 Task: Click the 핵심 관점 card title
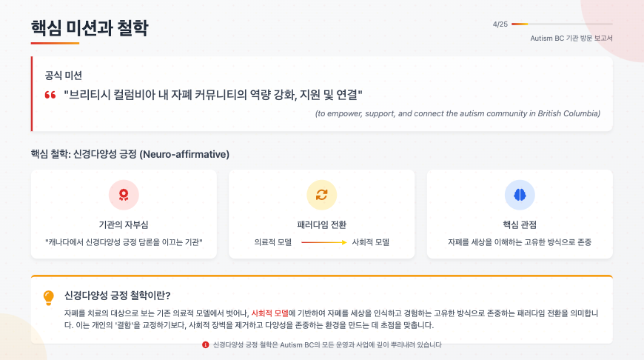pos(520,224)
